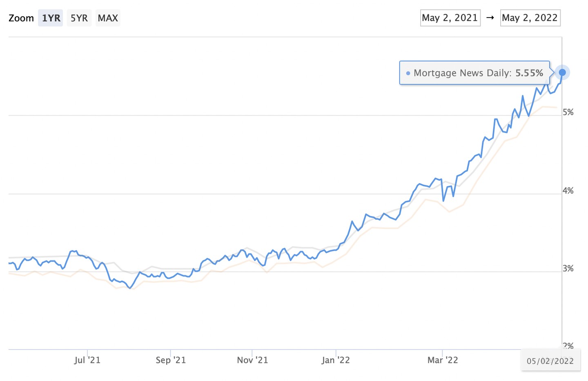588x381 pixels.
Task: Click the 4% y-axis label
Action: click(x=568, y=191)
